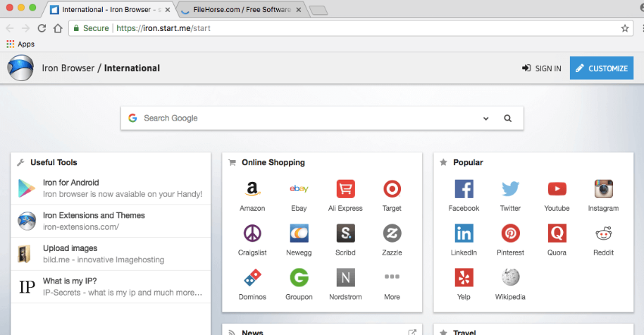Open the News widget external link icon
644x335 pixels.
(x=412, y=332)
